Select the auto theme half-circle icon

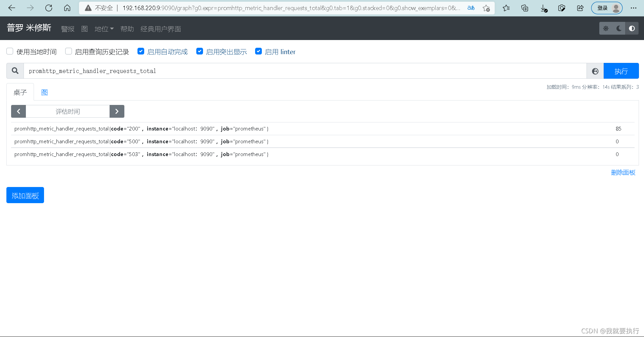632,29
